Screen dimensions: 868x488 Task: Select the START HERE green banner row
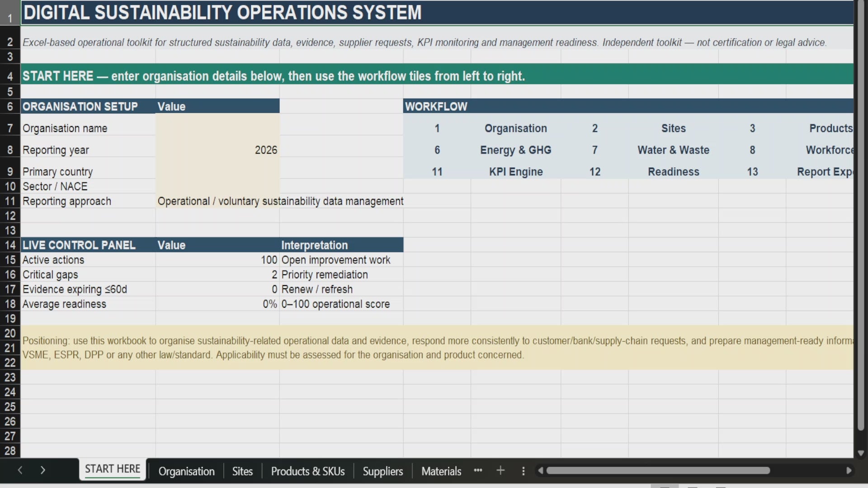pos(437,74)
